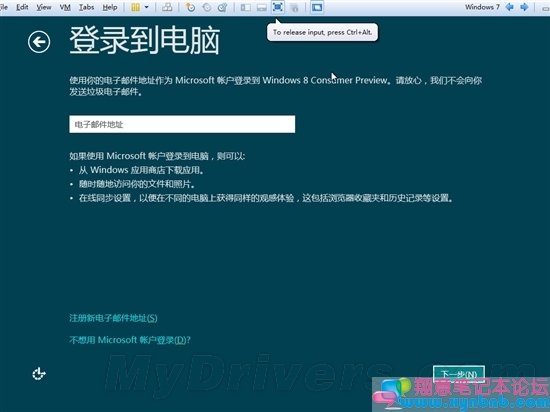Open the snapshot manager icon
Screen dimensions: 550x412
point(222,7)
